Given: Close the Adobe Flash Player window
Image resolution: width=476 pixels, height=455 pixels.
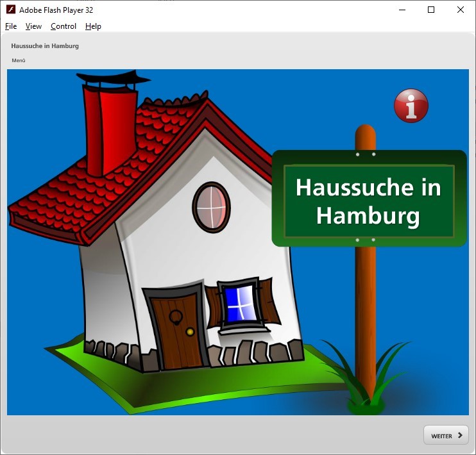Looking at the screenshot, I should [461, 10].
